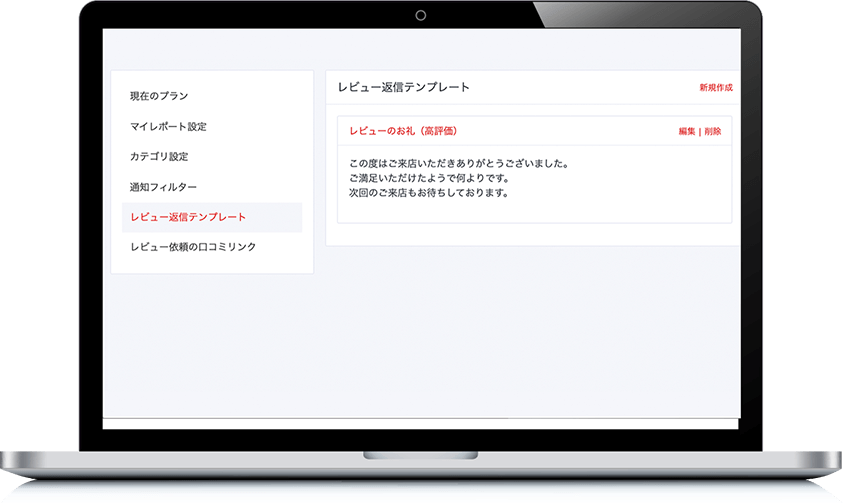The height and width of the screenshot is (503, 843).
Task: Go to カテゴリ設定 in the sidebar
Action: click(159, 157)
